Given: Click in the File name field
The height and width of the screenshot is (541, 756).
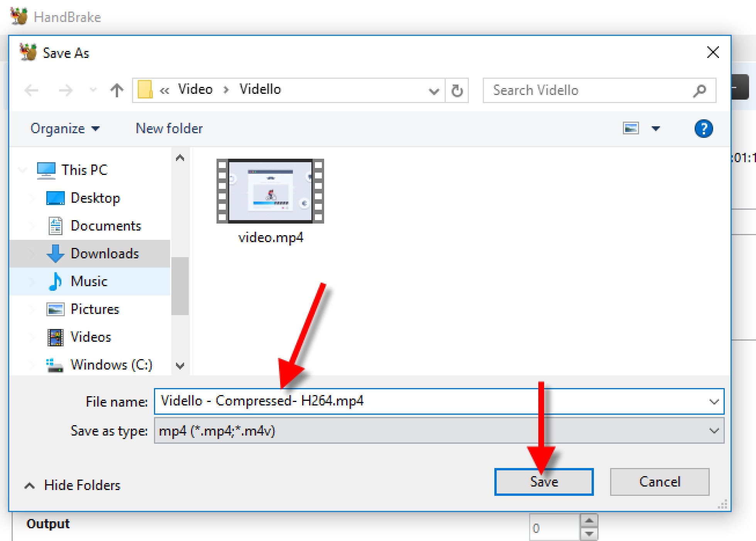Looking at the screenshot, I should tap(425, 401).
